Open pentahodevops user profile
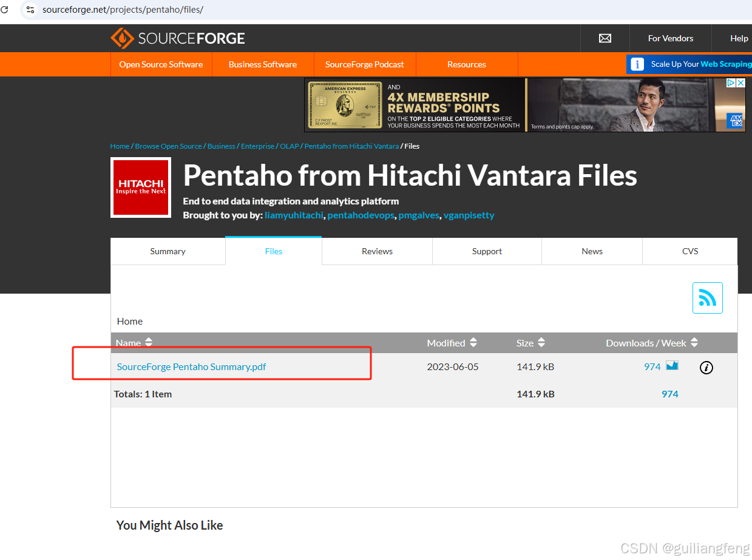This screenshot has height=560, width=752. (361, 215)
